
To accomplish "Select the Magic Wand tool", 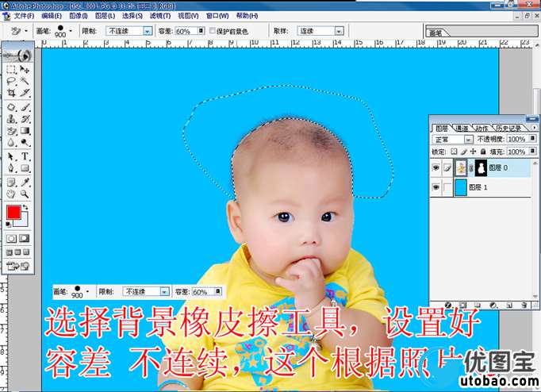I will click(25, 82).
